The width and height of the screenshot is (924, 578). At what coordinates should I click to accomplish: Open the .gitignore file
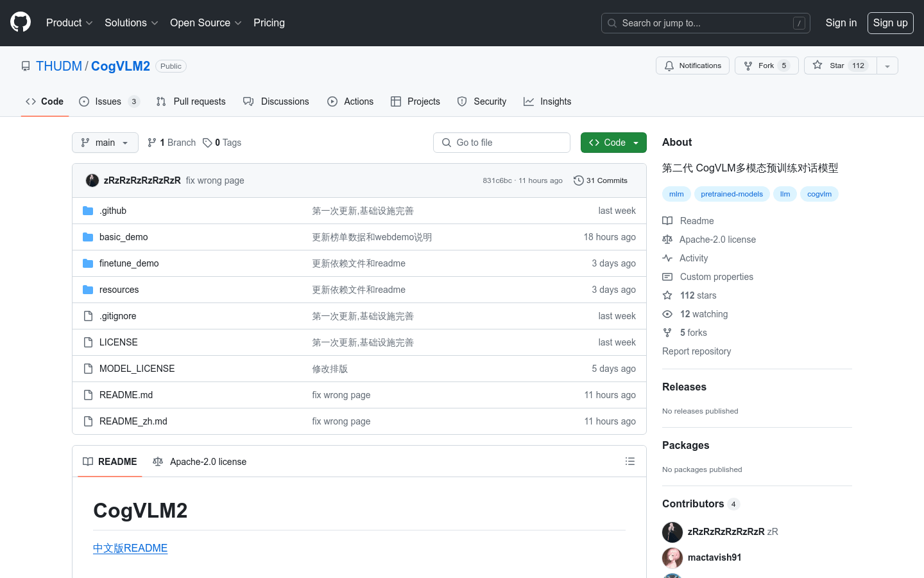pyautogui.click(x=118, y=316)
